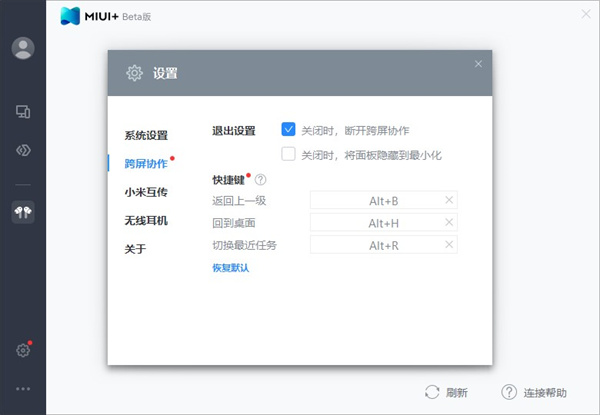Open the three-dots more menu
This screenshot has width=600, height=415.
pos(23,389)
